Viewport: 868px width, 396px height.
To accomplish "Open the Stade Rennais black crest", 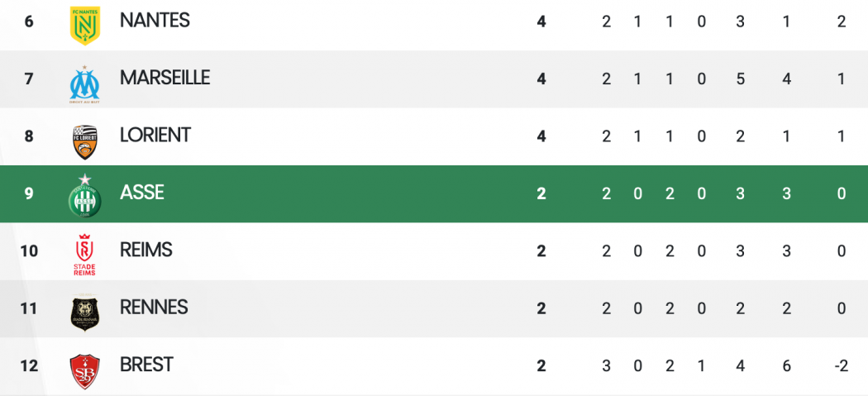I will 84,313.
